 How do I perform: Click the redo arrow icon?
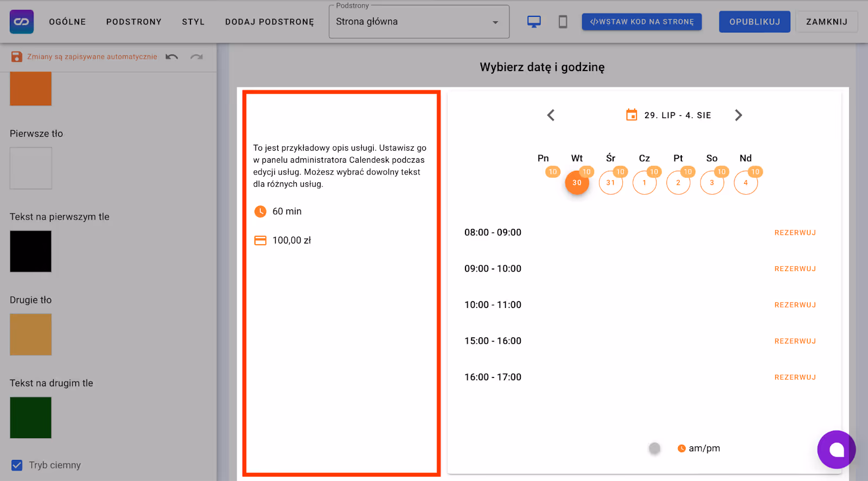click(196, 57)
